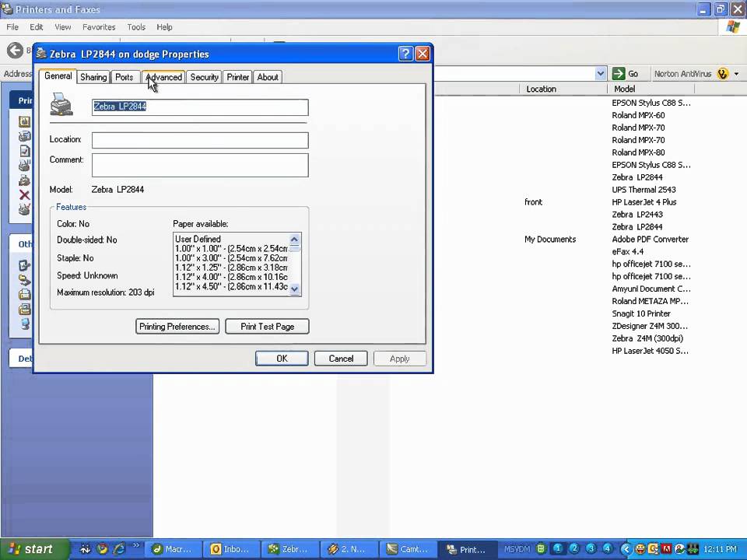This screenshot has height=560, width=747.
Task: Switch to the Advanced tab
Action: 164,77
